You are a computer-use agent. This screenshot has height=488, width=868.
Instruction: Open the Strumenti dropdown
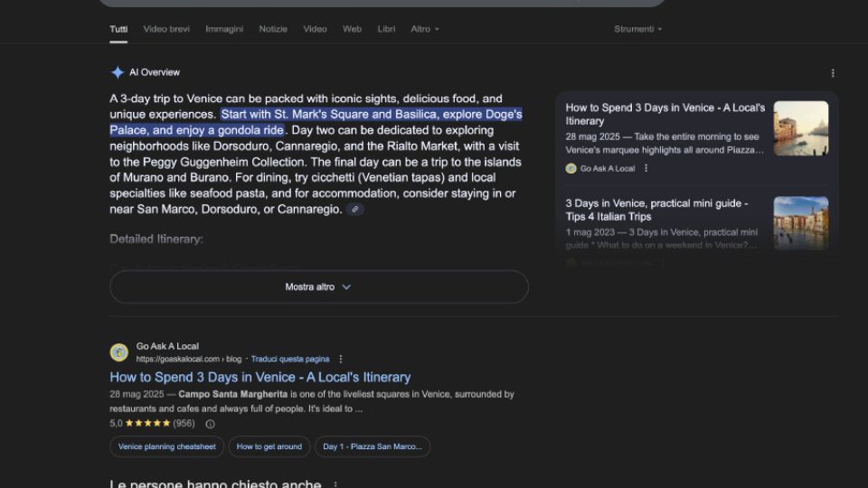point(637,29)
